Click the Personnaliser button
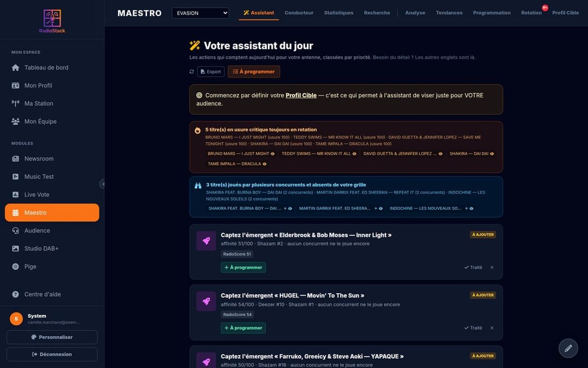Viewport: 588px width, 368px height. 52,337
